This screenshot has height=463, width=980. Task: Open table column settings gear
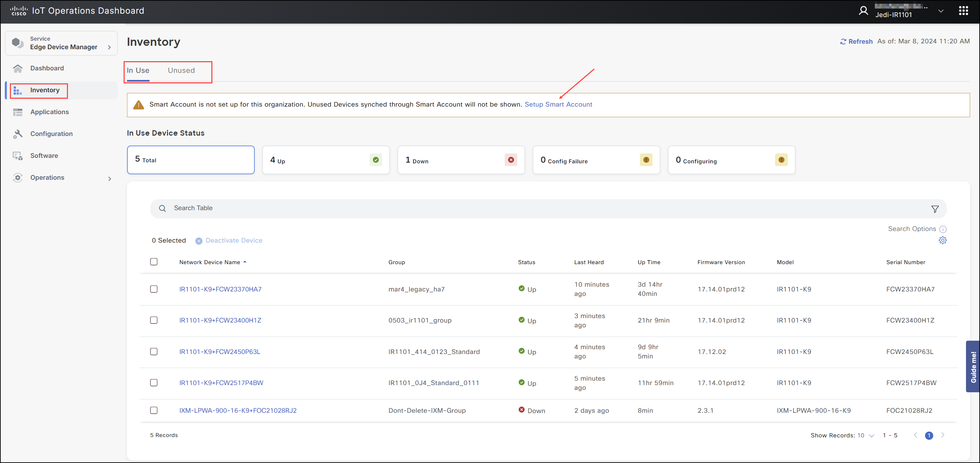pyautogui.click(x=942, y=240)
